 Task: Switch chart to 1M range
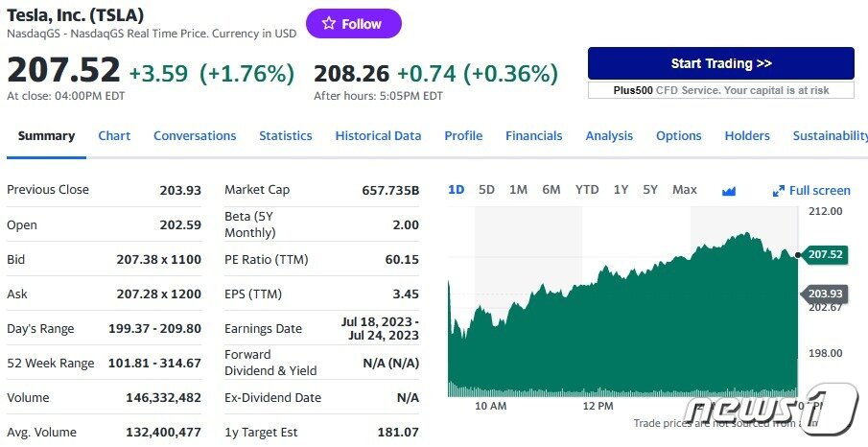(x=518, y=190)
